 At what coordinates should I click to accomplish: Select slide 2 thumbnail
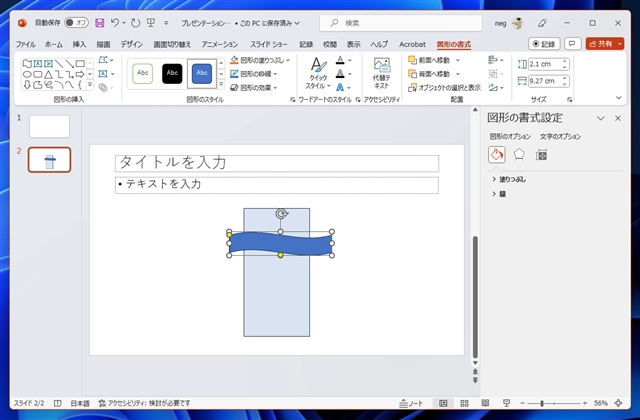pos(49,160)
